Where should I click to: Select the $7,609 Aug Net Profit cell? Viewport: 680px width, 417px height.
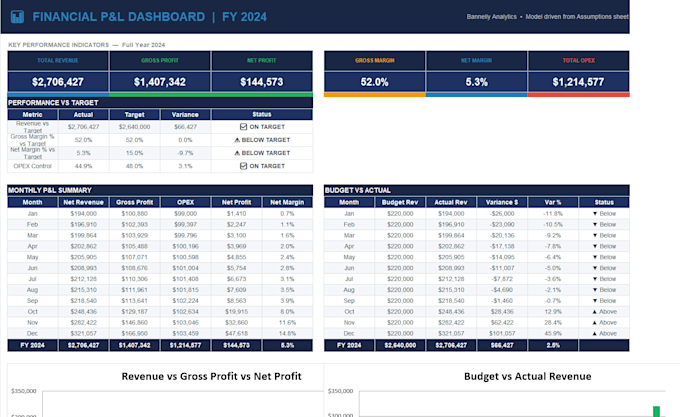coord(236,290)
